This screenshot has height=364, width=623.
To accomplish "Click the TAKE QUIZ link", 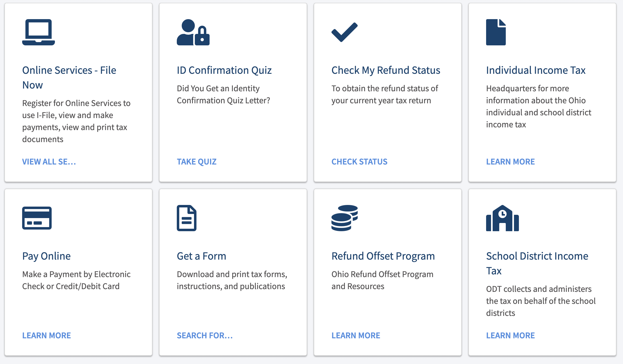I will click(x=197, y=162).
